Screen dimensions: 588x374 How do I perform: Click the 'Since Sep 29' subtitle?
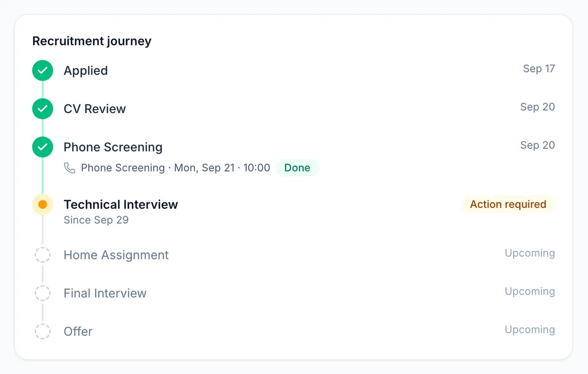coord(96,220)
